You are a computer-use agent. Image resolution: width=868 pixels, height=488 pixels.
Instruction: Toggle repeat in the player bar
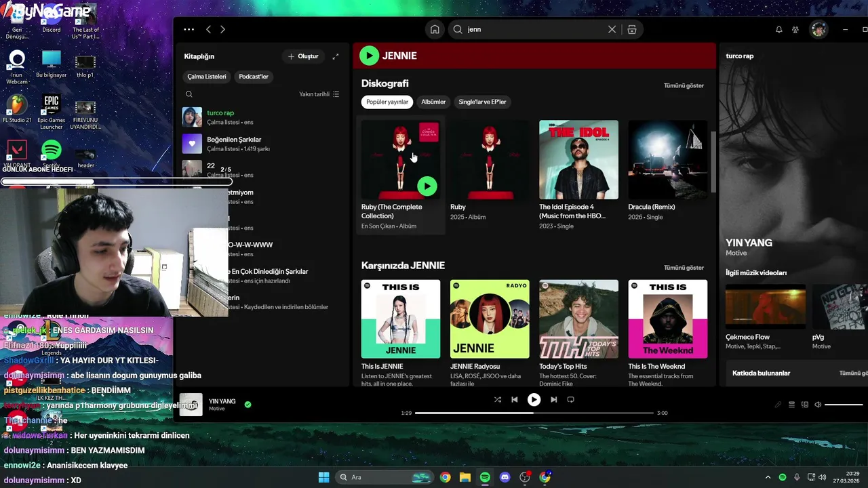(x=570, y=400)
